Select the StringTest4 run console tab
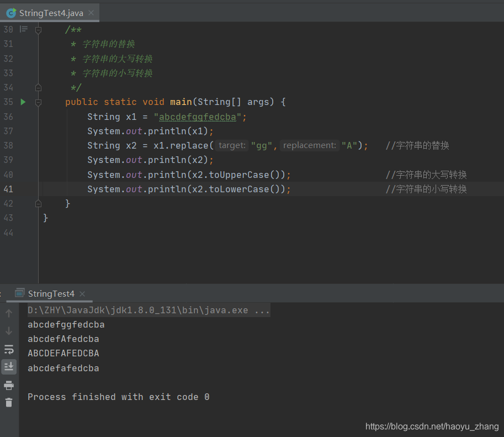504x437 pixels. [x=51, y=293]
